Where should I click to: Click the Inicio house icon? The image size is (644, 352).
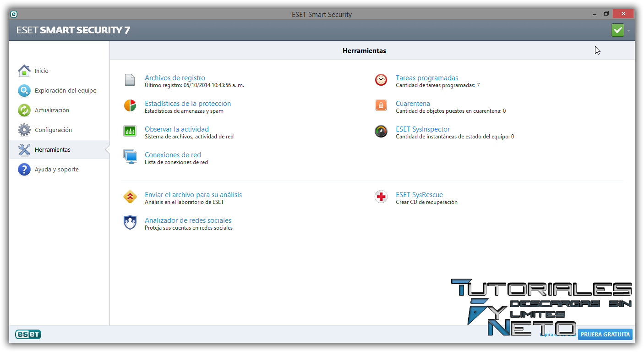click(24, 71)
